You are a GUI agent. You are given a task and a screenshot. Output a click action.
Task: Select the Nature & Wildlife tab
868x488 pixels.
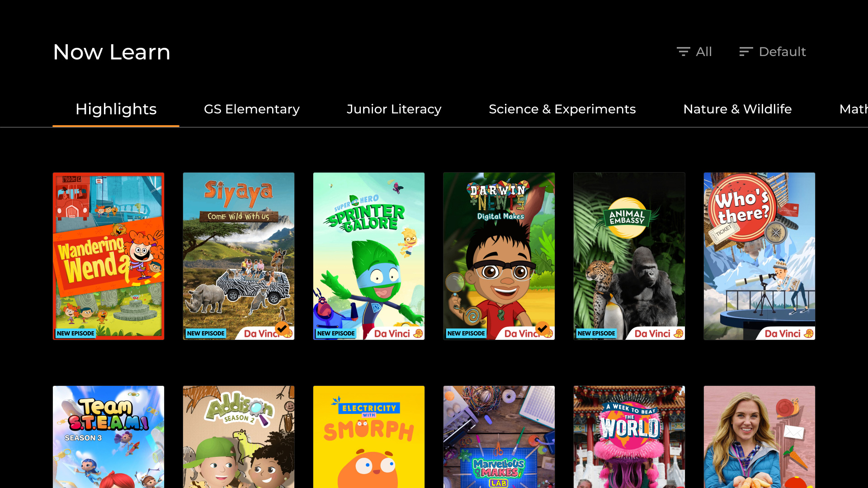737,109
